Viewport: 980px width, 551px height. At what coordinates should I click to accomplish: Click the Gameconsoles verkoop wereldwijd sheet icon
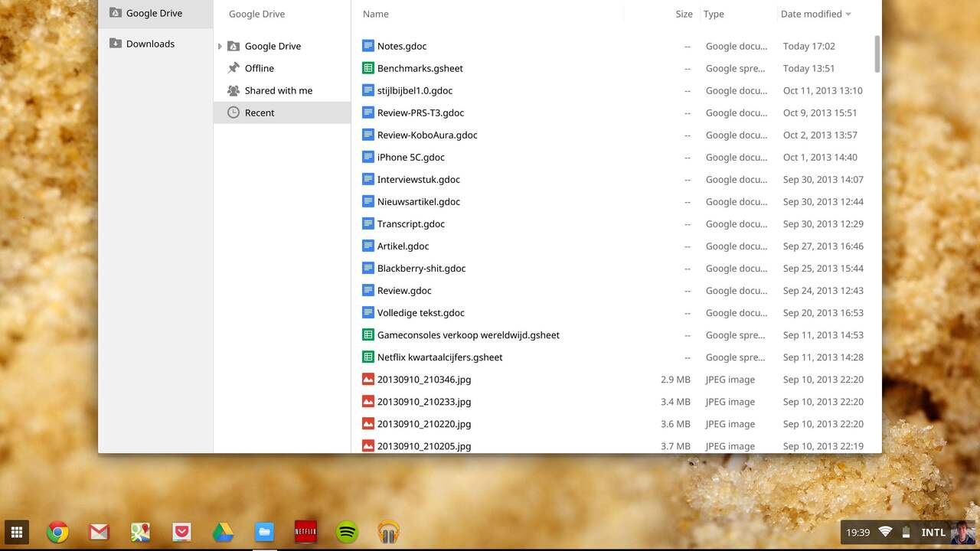point(368,334)
